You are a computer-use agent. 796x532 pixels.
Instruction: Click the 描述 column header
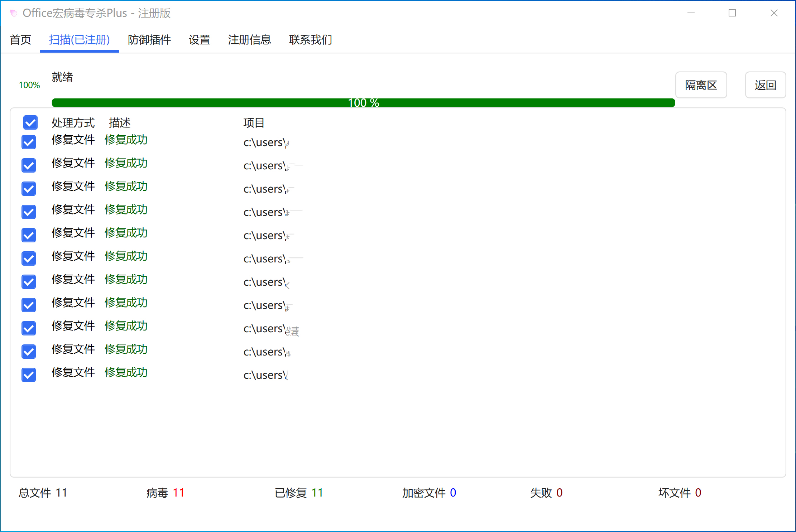pos(120,123)
